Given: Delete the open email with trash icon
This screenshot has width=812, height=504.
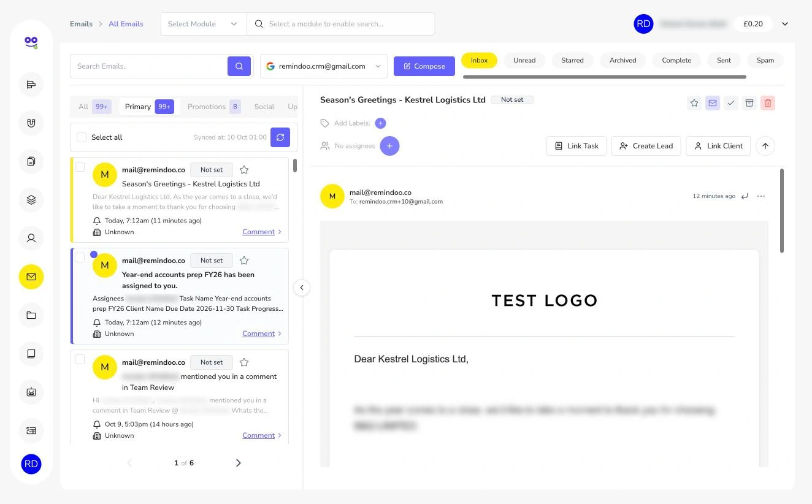Looking at the screenshot, I should (x=768, y=103).
